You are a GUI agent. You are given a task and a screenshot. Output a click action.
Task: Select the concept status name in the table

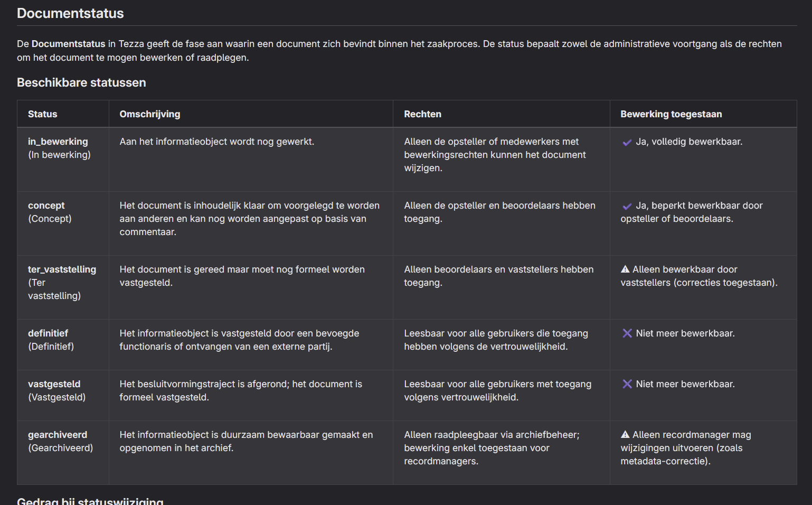46,205
